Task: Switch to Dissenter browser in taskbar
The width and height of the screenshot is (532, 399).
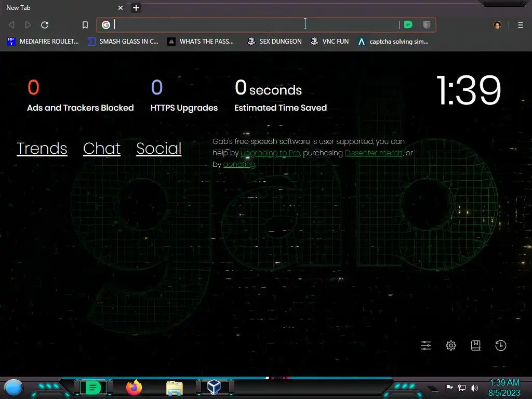Action: click(x=94, y=388)
